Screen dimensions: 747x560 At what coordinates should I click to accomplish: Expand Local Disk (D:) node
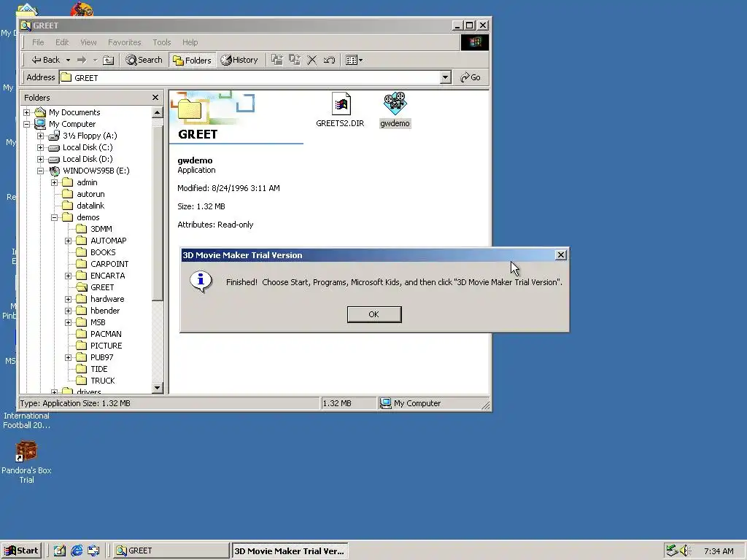coord(41,159)
